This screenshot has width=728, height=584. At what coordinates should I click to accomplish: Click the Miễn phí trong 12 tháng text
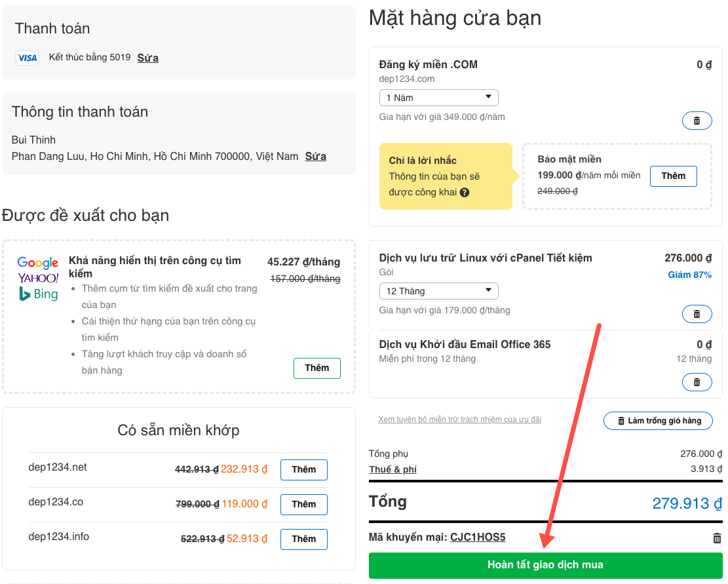coord(427,359)
